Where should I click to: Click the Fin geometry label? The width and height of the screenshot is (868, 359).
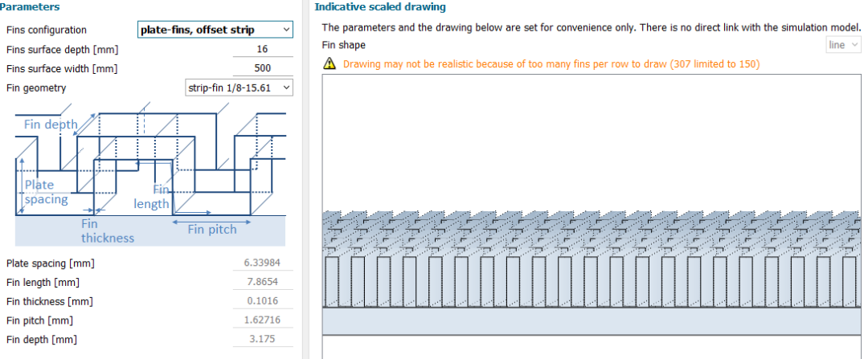[x=36, y=88]
